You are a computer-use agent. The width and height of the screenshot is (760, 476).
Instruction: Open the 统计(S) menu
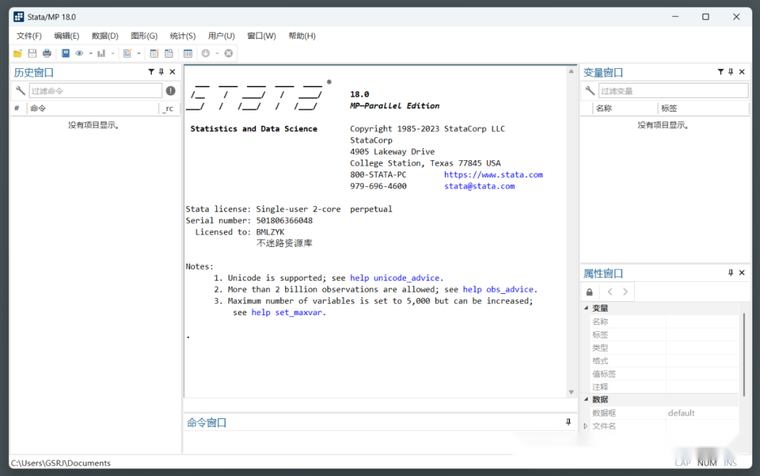(x=183, y=36)
